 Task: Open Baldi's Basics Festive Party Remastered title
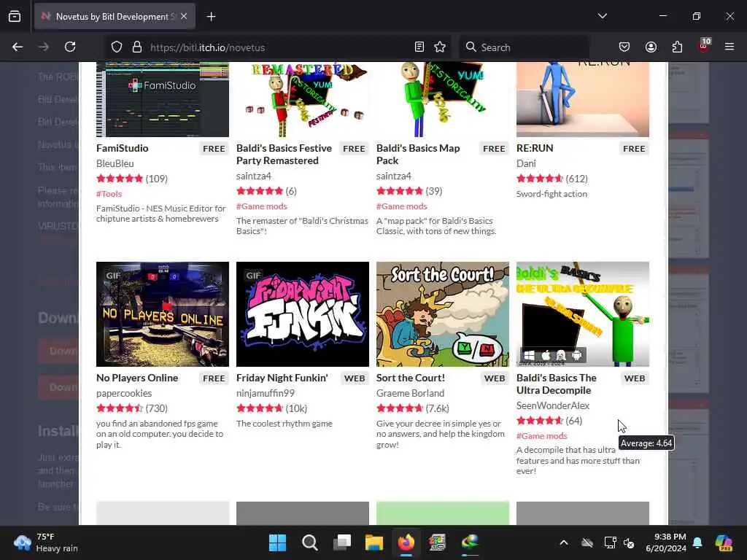[x=284, y=155]
